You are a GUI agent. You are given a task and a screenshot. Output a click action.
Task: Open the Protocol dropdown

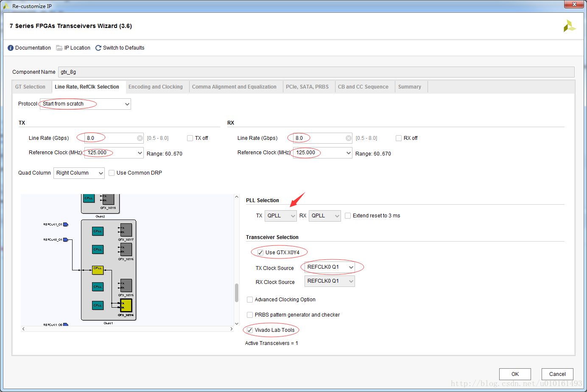point(85,104)
